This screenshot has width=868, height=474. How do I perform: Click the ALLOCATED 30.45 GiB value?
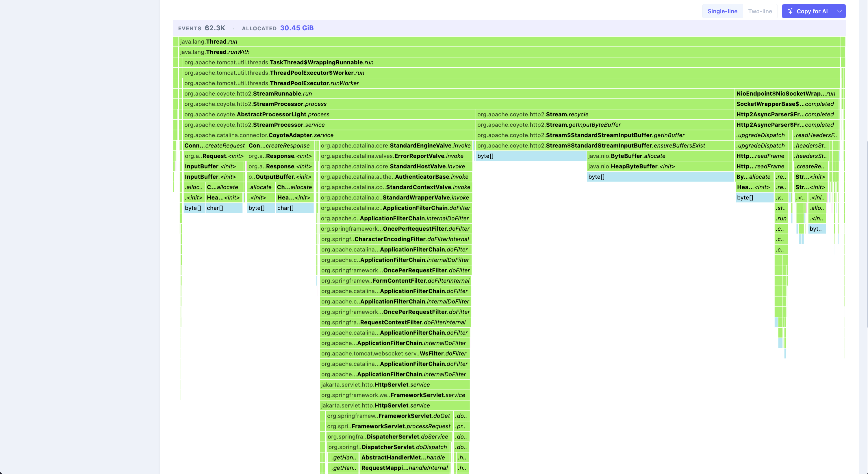tap(297, 28)
